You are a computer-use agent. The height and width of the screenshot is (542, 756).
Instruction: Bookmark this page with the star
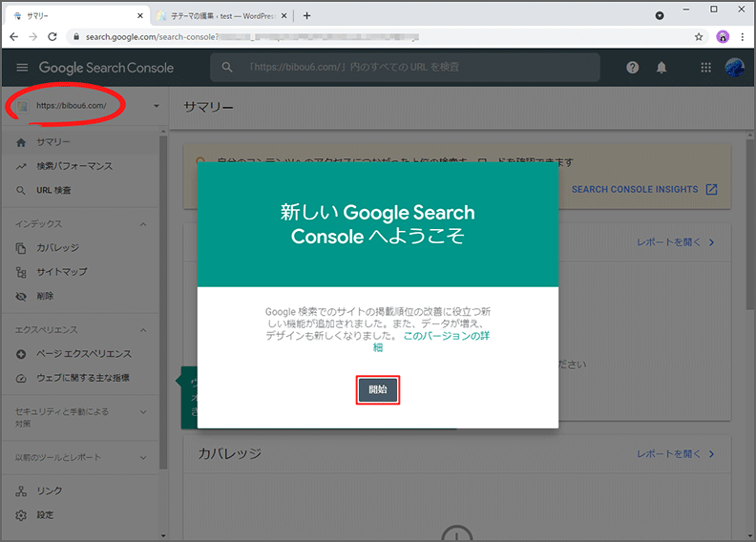tap(699, 36)
